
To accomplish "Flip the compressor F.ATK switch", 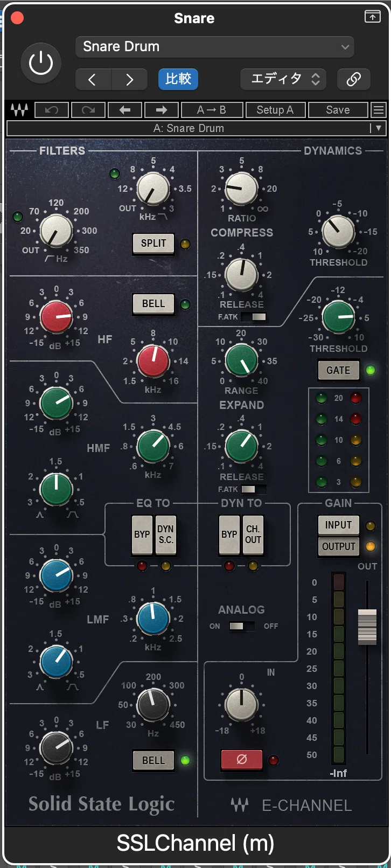I will tap(253, 317).
